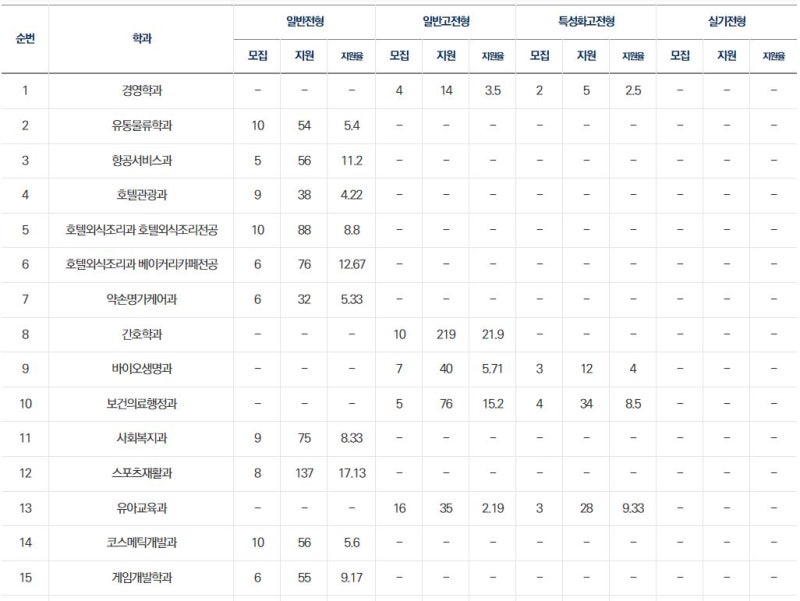
Task: Click the 9.17 ratio in 게임개발학과 row
Action: click(352, 578)
